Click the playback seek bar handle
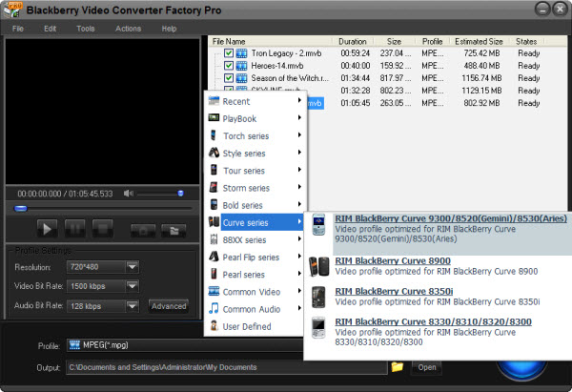The image size is (572, 392). click(x=21, y=209)
